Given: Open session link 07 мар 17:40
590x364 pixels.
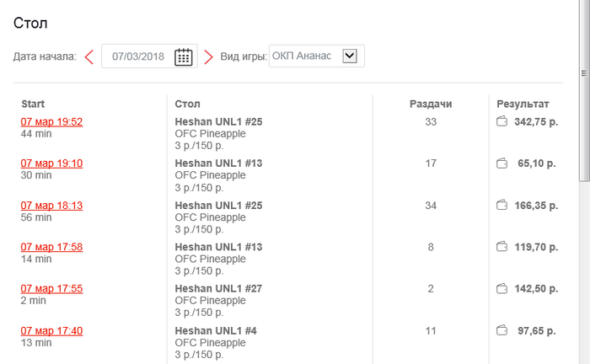Looking at the screenshot, I should (x=51, y=330).
